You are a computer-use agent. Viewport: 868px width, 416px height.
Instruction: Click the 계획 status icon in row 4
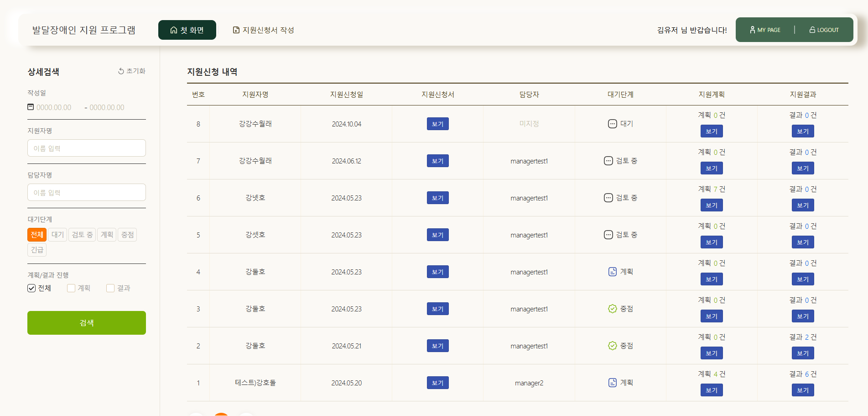coord(613,272)
